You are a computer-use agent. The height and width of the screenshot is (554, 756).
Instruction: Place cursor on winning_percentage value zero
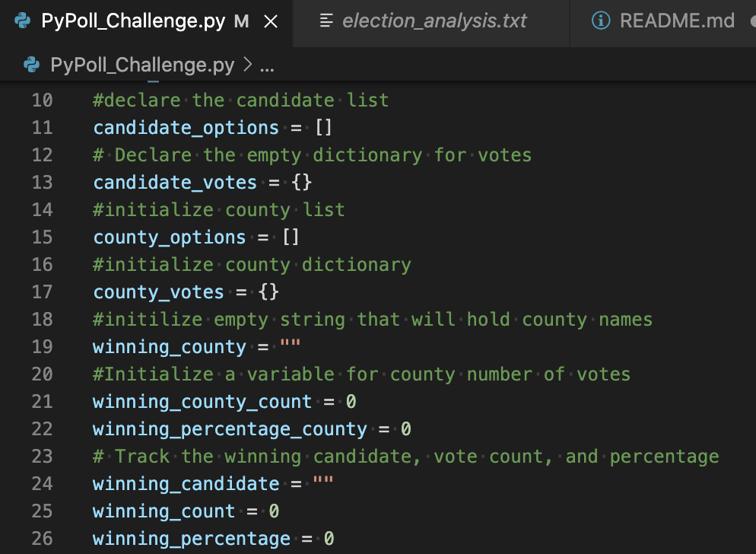coord(329,538)
